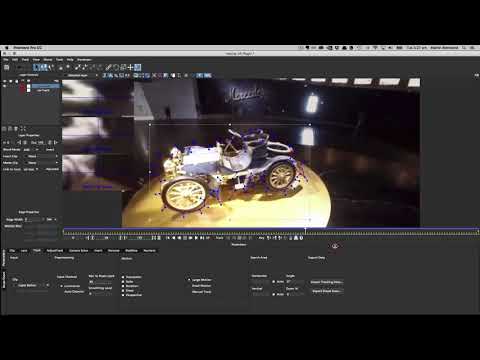
Task: Open the Blend Mode Add dropdown
Action: (31, 150)
